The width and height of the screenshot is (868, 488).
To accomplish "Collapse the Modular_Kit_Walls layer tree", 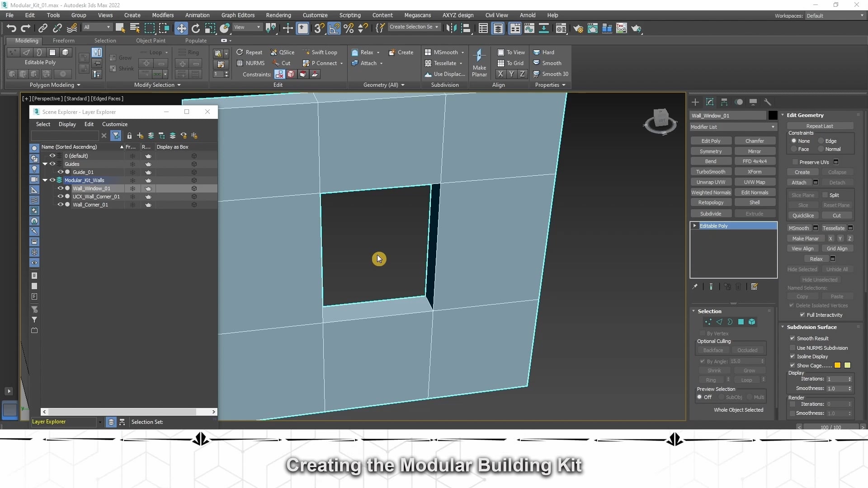I will click(x=45, y=180).
